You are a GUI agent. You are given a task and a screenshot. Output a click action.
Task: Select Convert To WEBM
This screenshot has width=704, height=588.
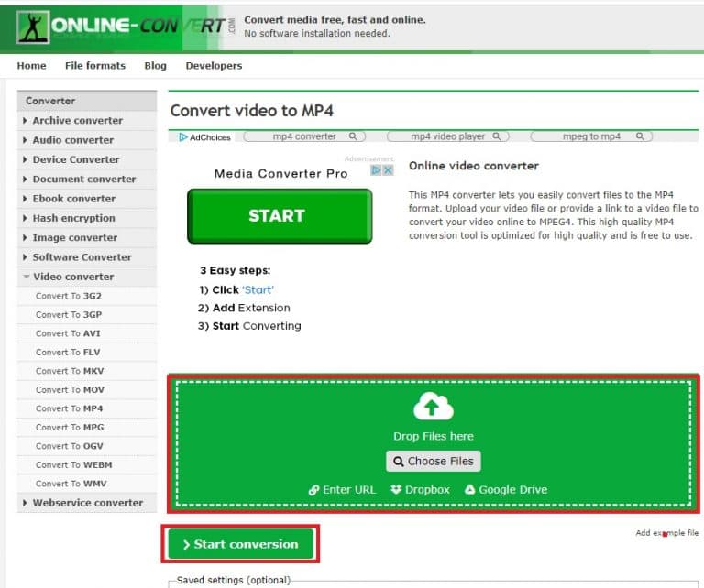tap(87, 465)
